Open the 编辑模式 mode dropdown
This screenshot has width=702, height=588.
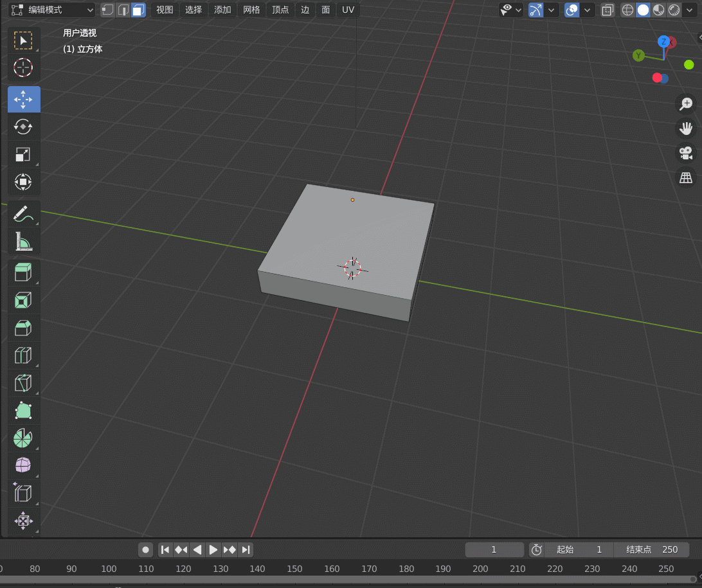coord(51,10)
